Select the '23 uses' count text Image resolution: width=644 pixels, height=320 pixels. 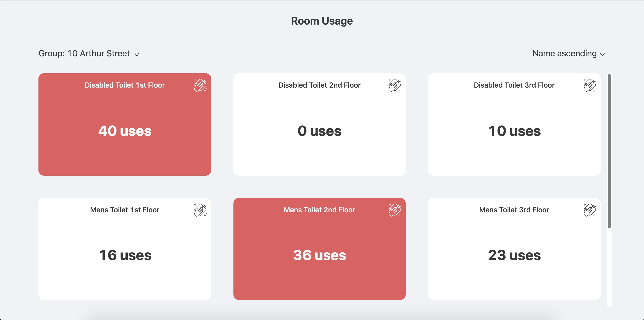coord(514,255)
